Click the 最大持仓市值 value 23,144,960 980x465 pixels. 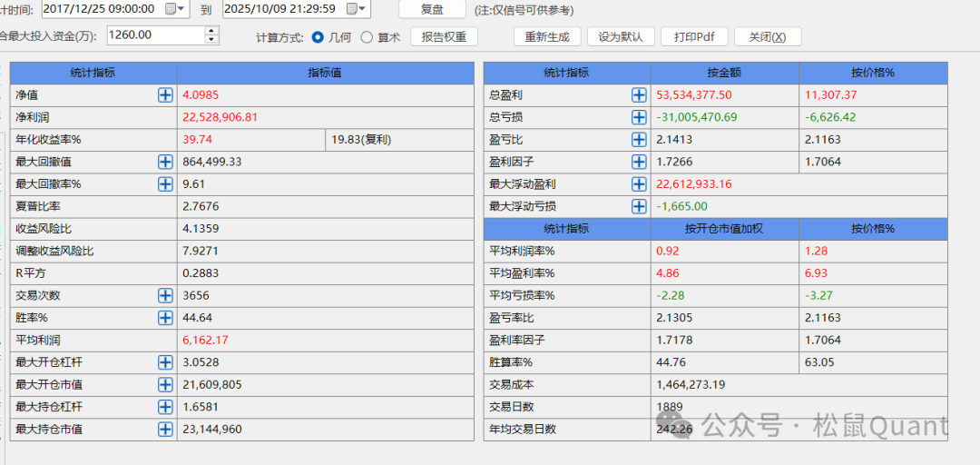(211, 430)
